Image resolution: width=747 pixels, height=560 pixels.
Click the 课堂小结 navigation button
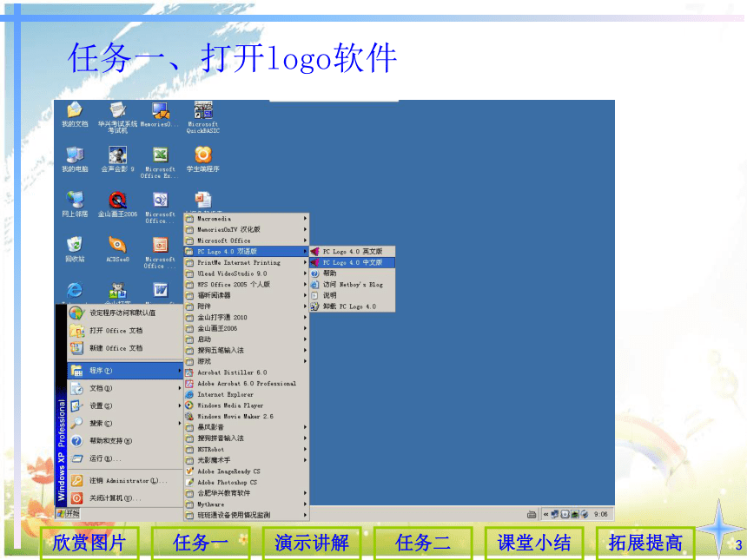tap(534, 543)
